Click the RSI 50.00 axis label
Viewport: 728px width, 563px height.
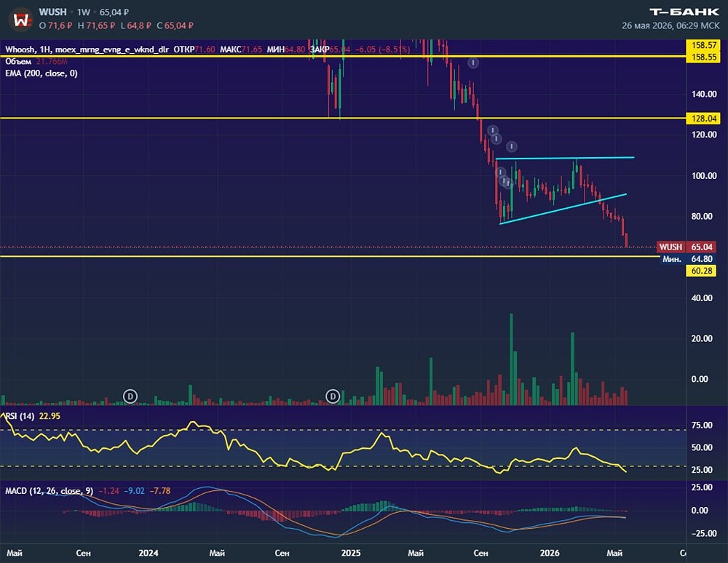click(702, 447)
